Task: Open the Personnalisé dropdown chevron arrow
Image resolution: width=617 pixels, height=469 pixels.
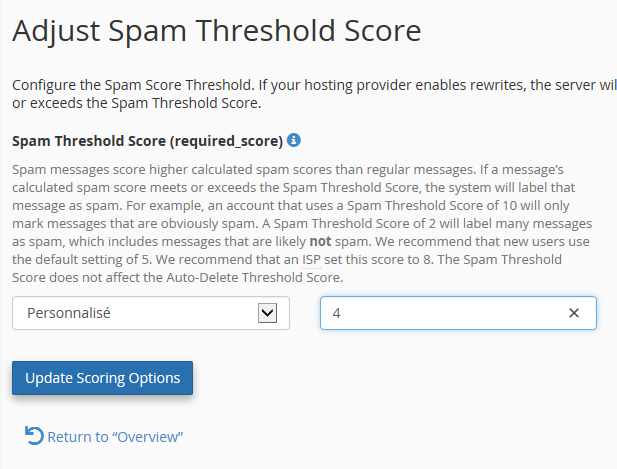Action: pos(267,313)
